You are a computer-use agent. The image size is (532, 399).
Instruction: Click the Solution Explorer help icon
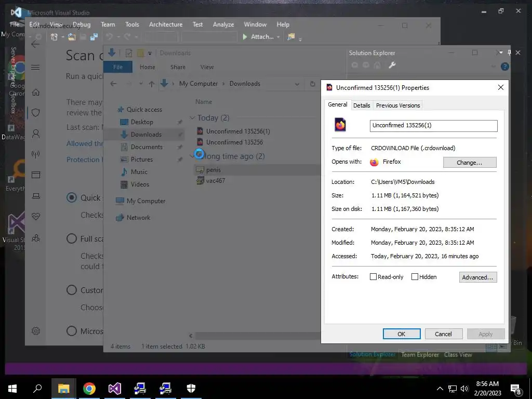tap(504, 66)
